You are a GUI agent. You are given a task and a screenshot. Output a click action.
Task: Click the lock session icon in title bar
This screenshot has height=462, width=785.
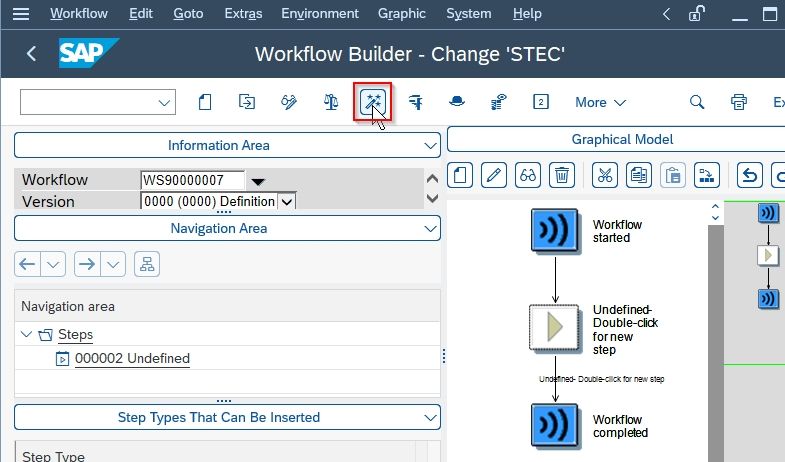pyautogui.click(x=697, y=14)
